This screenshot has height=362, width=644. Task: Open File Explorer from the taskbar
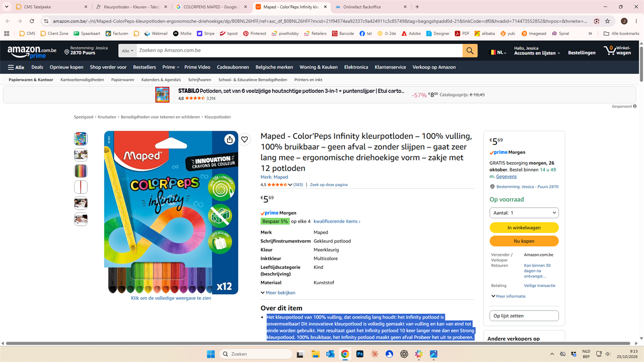(x=315, y=354)
